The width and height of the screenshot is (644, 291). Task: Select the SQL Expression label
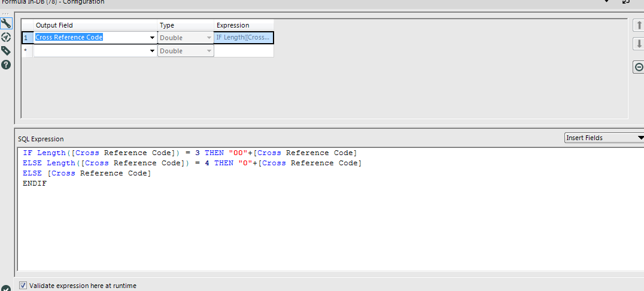tap(41, 140)
